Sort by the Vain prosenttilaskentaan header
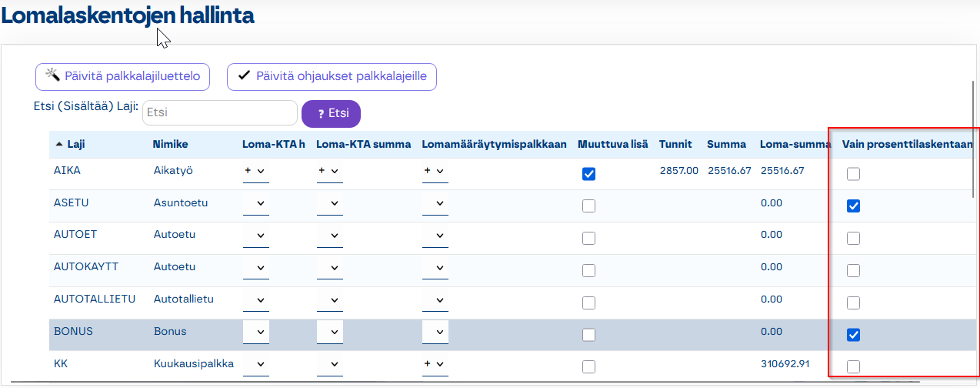 pos(907,144)
